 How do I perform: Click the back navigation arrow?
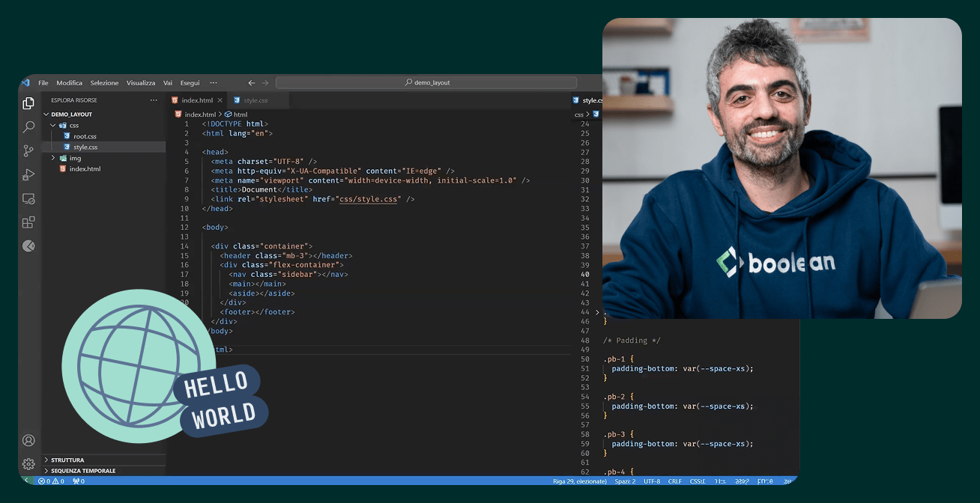coord(251,82)
